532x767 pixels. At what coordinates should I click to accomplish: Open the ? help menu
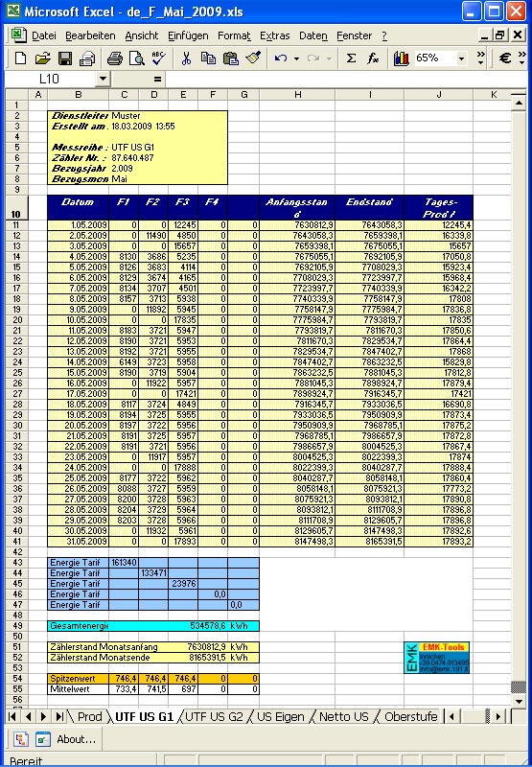point(384,35)
